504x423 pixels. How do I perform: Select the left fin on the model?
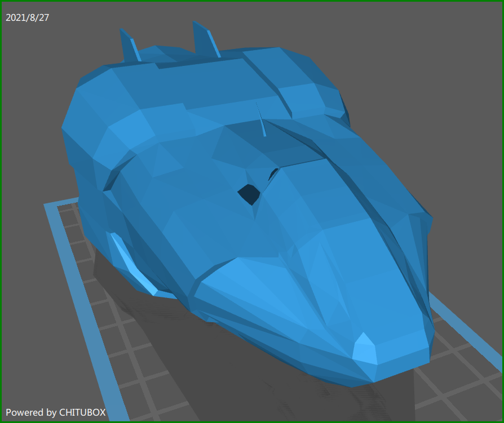(x=128, y=45)
